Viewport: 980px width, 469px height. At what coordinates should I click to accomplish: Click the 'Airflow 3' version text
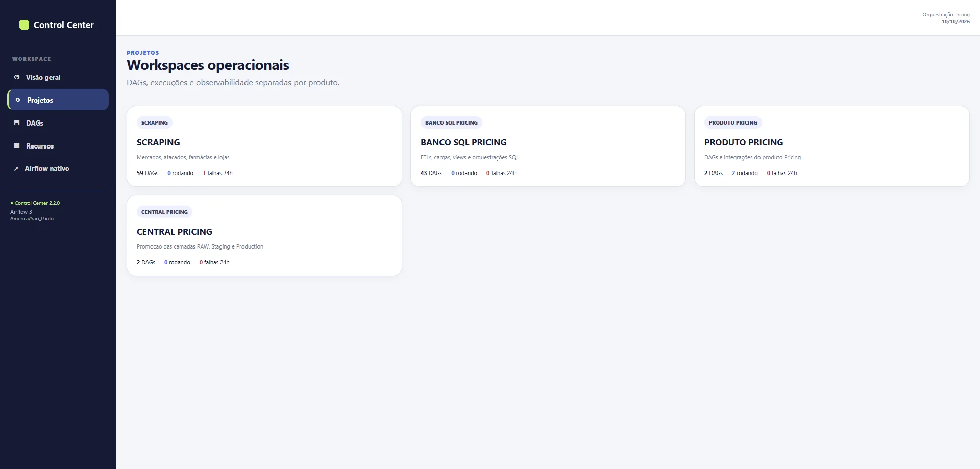coord(21,212)
